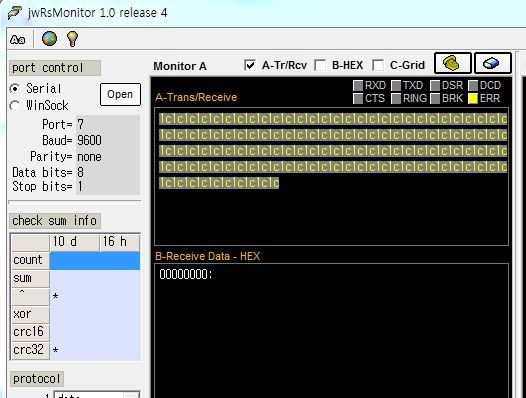The image size is (526, 398).
Task: Click the highlighted blue count value cell
Action: coord(95,261)
